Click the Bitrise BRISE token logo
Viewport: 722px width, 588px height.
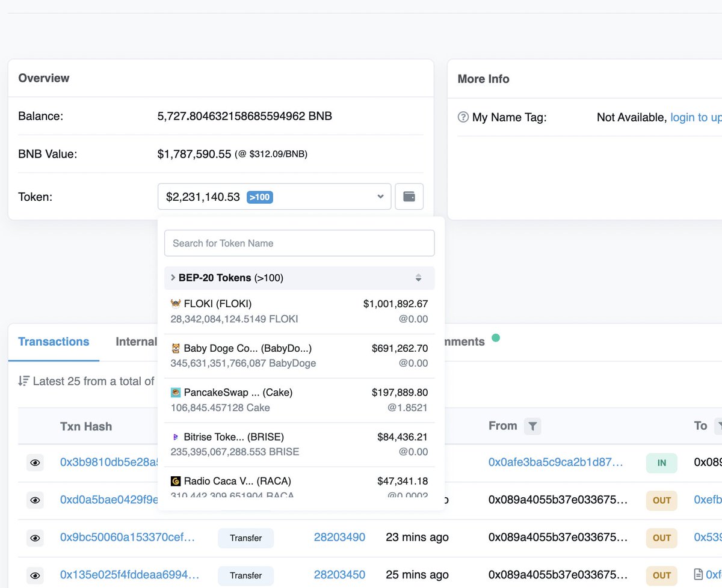pyautogui.click(x=176, y=437)
